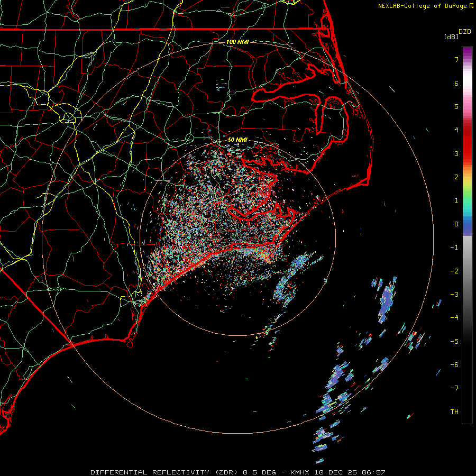Click the 7 value on color scale
The width and height of the screenshot is (476, 476).
456,59
